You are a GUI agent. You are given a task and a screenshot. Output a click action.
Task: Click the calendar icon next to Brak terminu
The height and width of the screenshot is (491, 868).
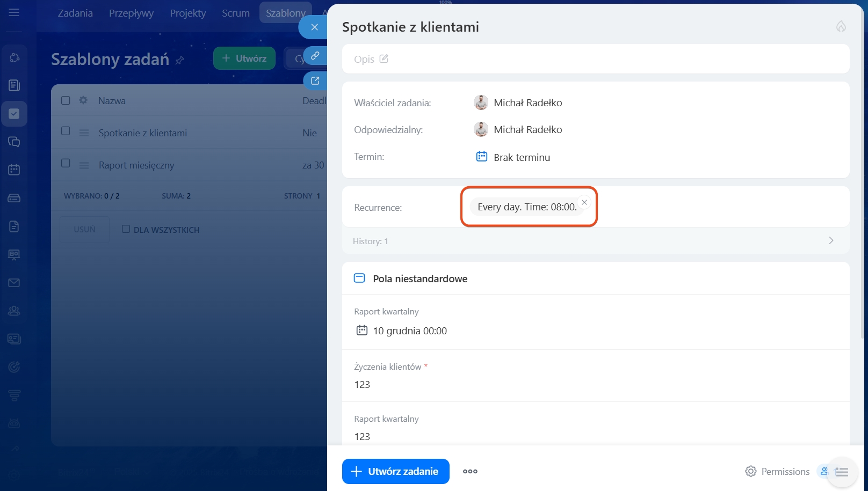coord(481,157)
